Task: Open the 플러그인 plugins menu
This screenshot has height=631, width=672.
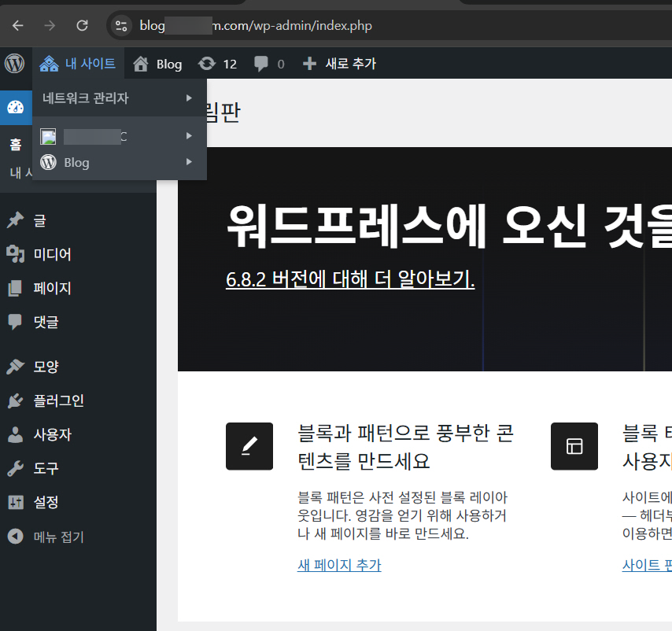Action: [59, 400]
